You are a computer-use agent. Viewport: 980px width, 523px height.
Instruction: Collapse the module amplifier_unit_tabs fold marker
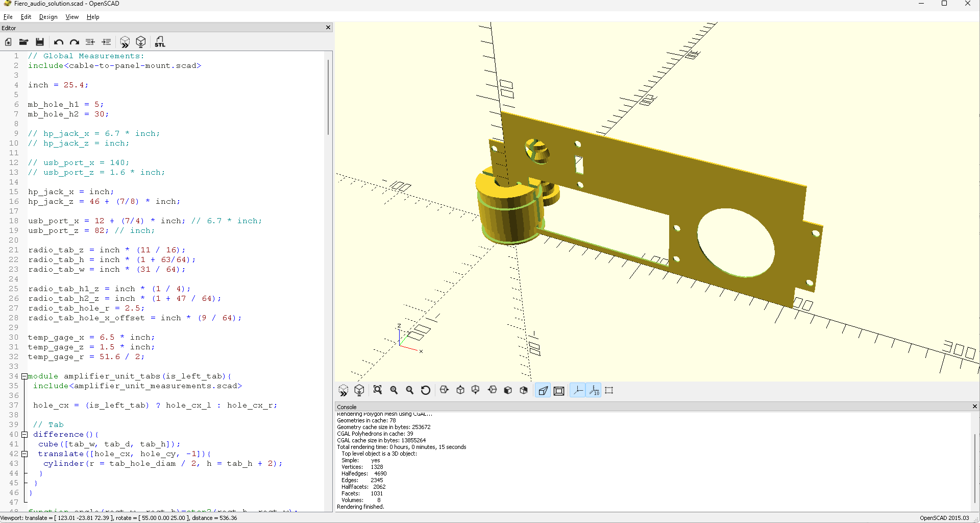point(24,376)
